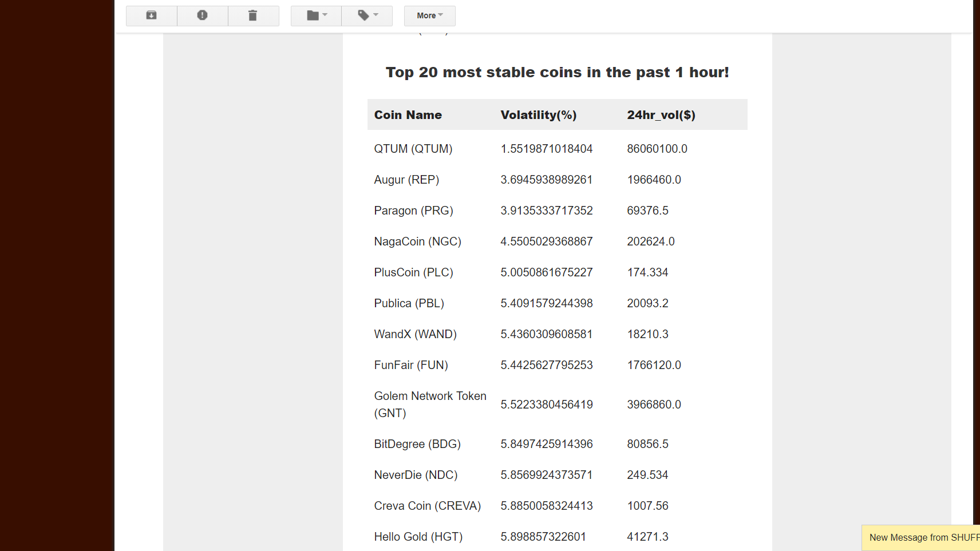Select the 24hr_vol($) column header
Image resolution: width=980 pixels, height=551 pixels.
click(661, 115)
